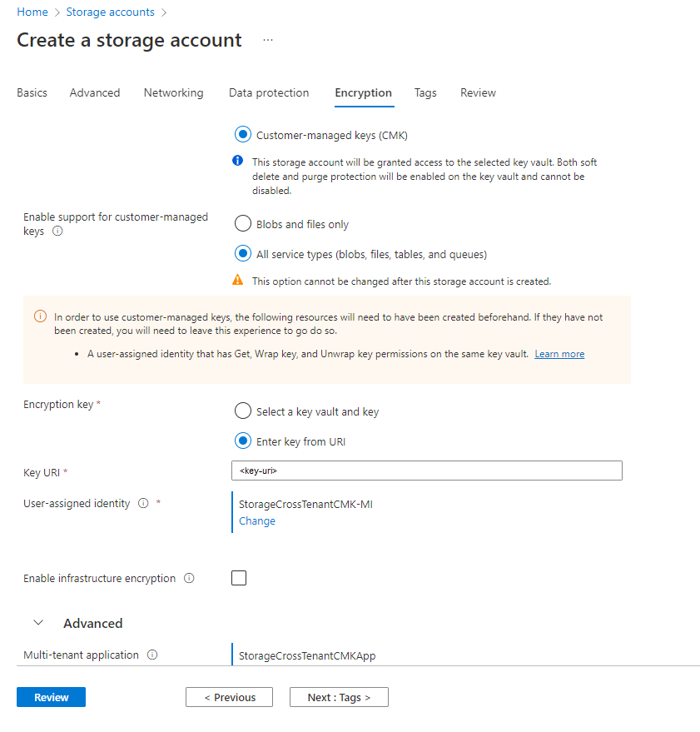Click the info icon beside Enable infrastructure encryption
Image resolution: width=700 pixels, height=732 pixels.
pyautogui.click(x=189, y=578)
